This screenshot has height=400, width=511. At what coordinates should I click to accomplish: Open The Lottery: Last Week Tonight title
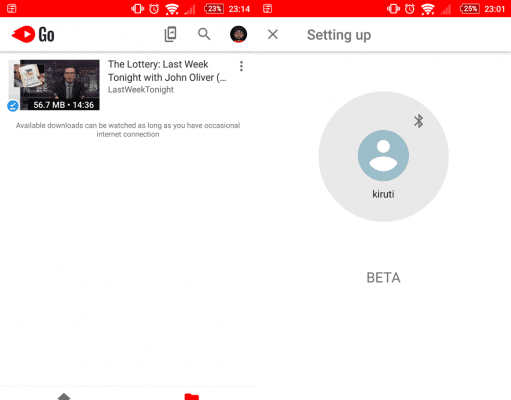(167, 71)
